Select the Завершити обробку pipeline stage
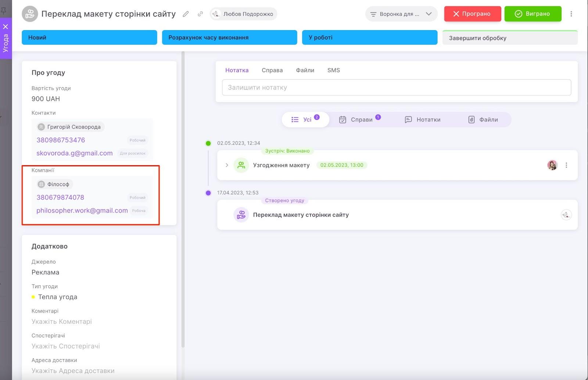This screenshot has height=380, width=588. click(510, 38)
